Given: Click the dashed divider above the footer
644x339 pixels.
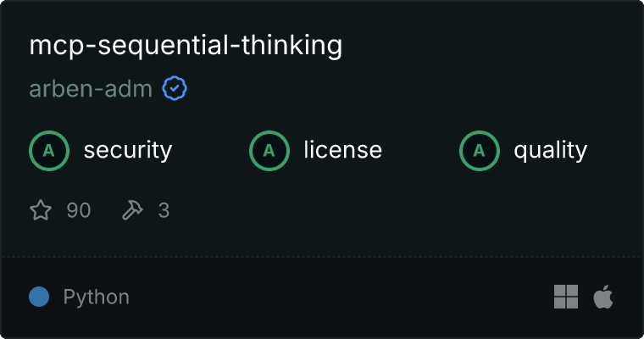Looking at the screenshot, I should (322, 256).
